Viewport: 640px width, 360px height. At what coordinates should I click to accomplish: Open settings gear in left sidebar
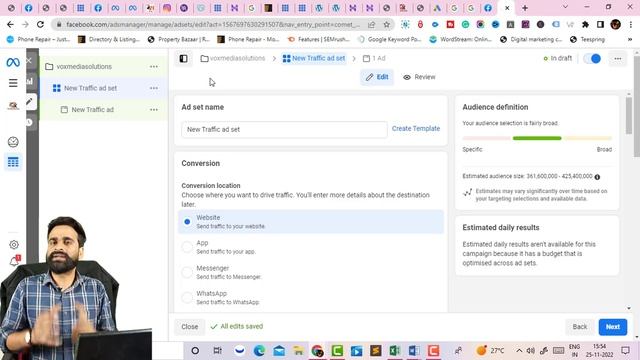14,244
